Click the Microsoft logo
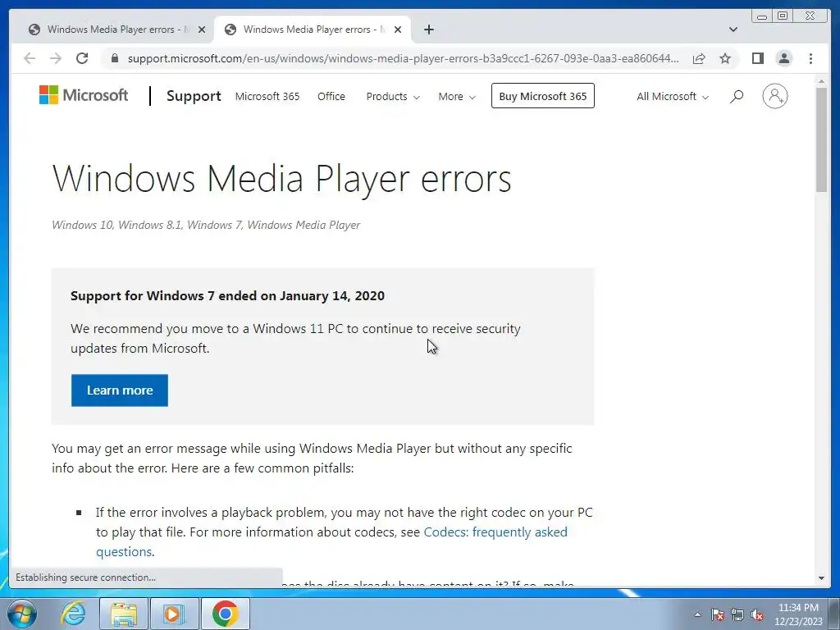 (84, 95)
